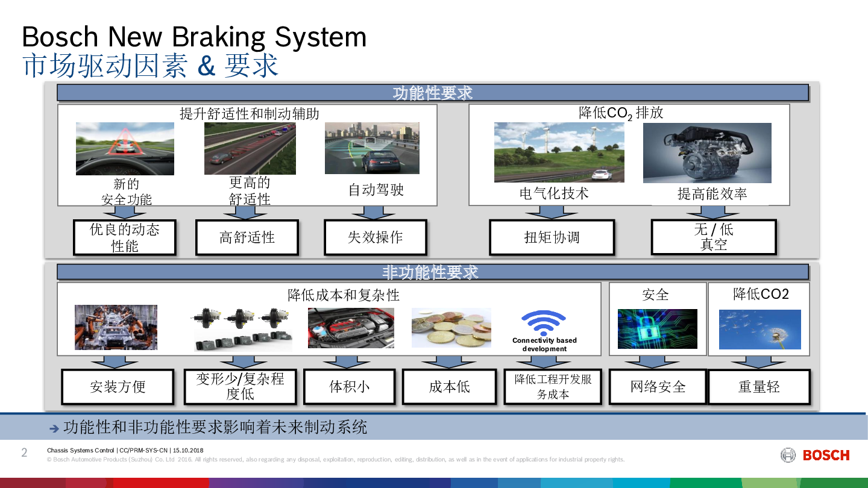Click the 优良的动态性能 box
868x488 pixels.
125,237
